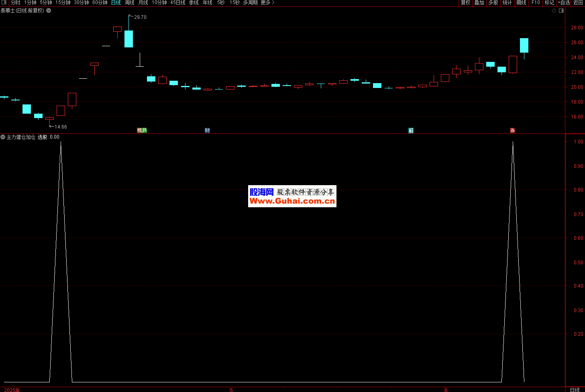Open the 多周期 multi-period view

tap(250, 3)
